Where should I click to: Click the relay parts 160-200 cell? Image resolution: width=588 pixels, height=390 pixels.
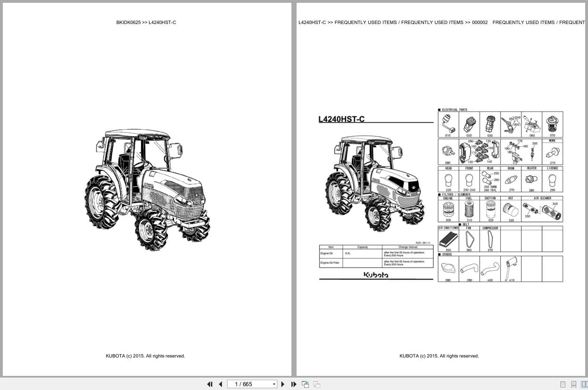click(x=521, y=152)
